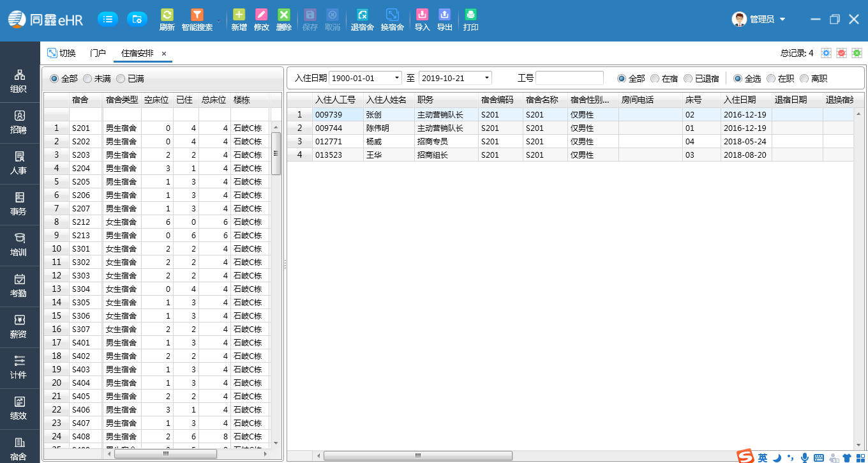This screenshot has width=868, height=463.
Task: Click the 切换 switch button
Action: pyautogui.click(x=61, y=53)
